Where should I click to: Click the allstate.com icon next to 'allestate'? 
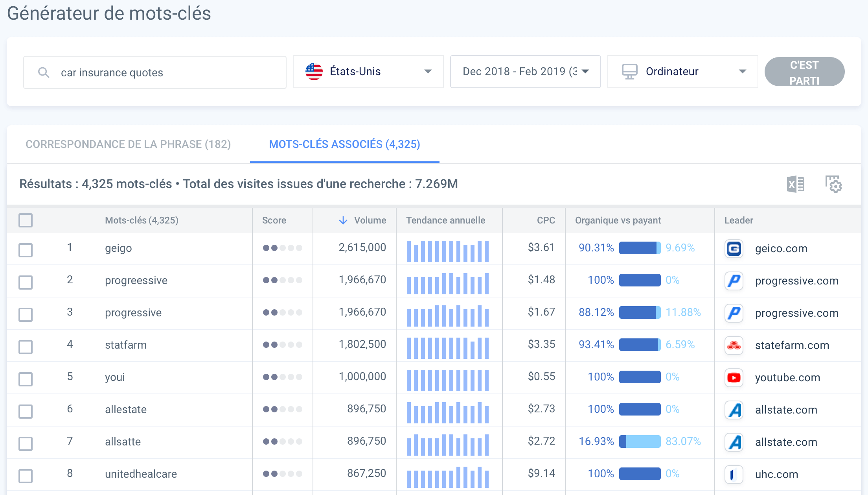point(734,410)
